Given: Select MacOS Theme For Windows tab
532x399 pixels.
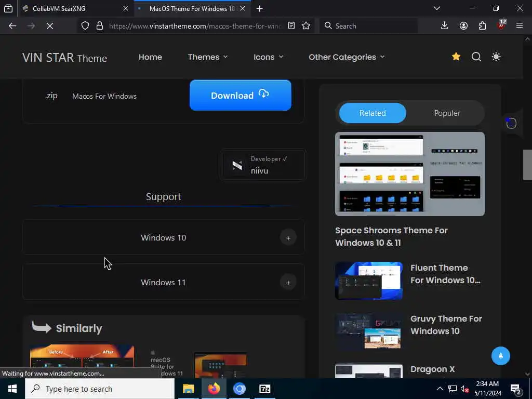Looking at the screenshot, I should click(x=192, y=8).
